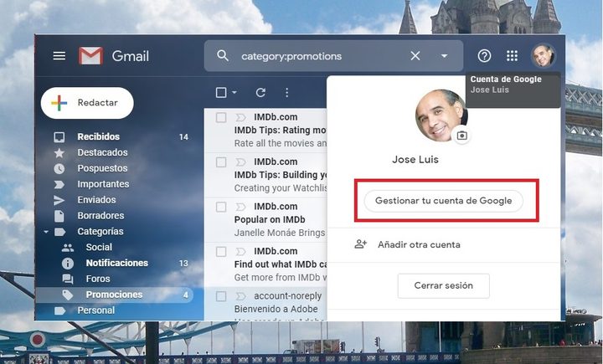The width and height of the screenshot is (603, 364).
Task: Check the account-noreply email checkbox
Action: 221,296
